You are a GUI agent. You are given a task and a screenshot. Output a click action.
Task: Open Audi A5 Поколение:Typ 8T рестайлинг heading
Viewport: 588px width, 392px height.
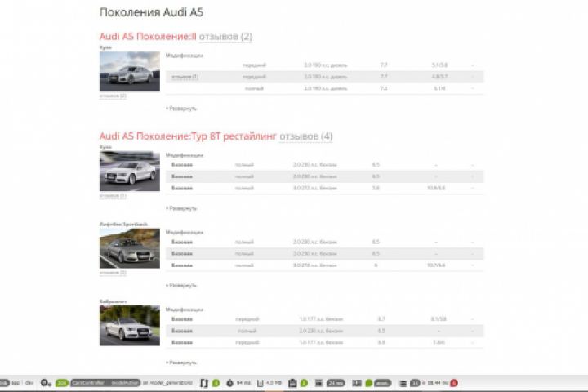click(x=188, y=136)
